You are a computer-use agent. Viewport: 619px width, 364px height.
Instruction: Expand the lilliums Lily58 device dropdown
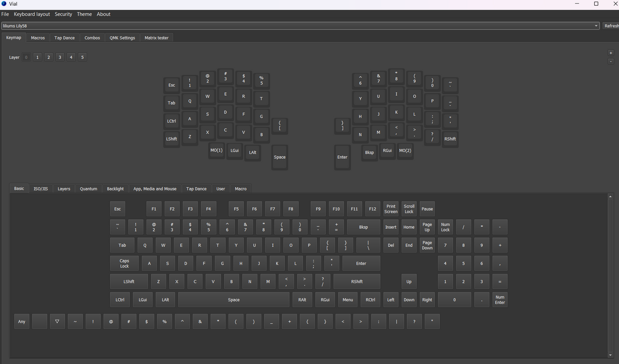[300, 26]
